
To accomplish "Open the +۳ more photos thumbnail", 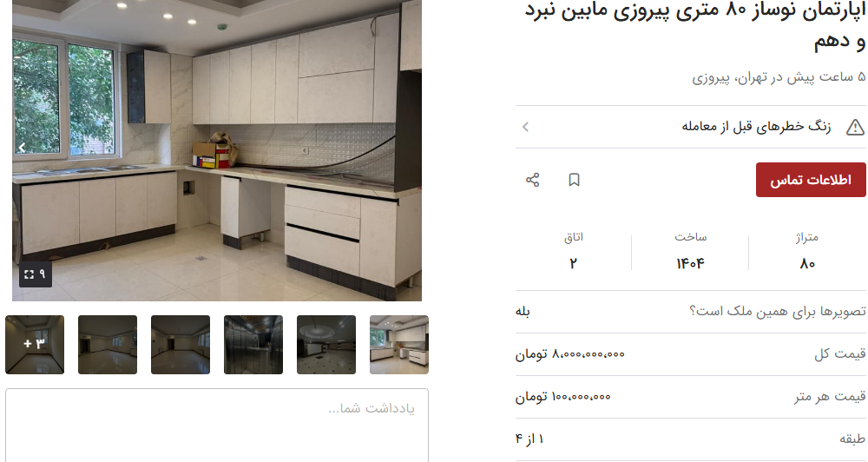I will click(x=35, y=345).
